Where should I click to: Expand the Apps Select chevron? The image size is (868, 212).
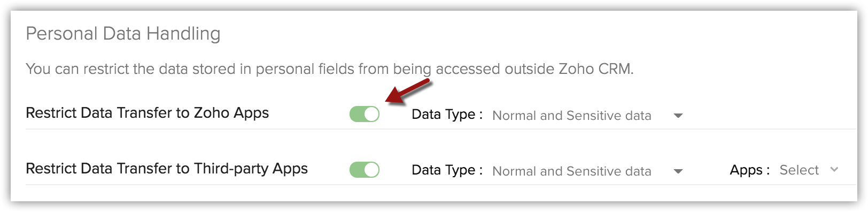(834, 170)
